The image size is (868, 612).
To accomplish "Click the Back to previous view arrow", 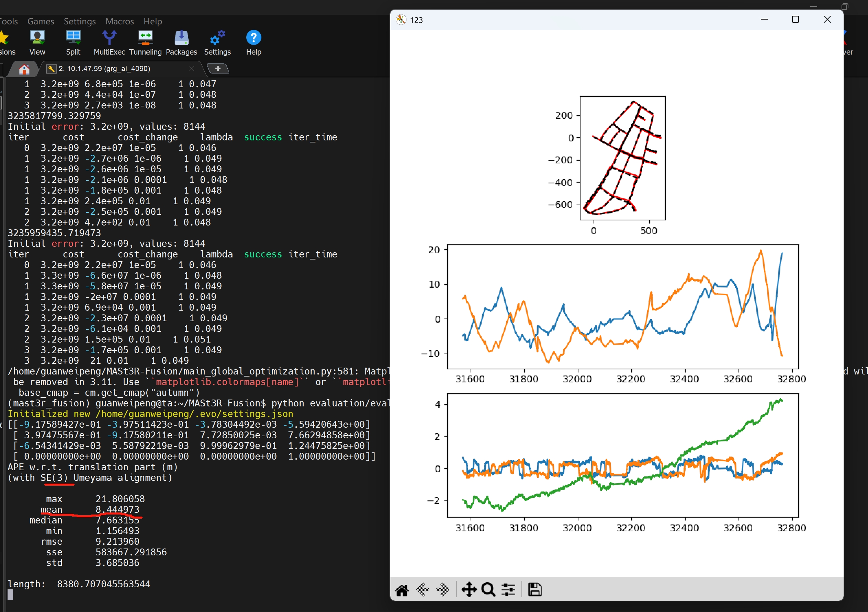I will coord(422,589).
